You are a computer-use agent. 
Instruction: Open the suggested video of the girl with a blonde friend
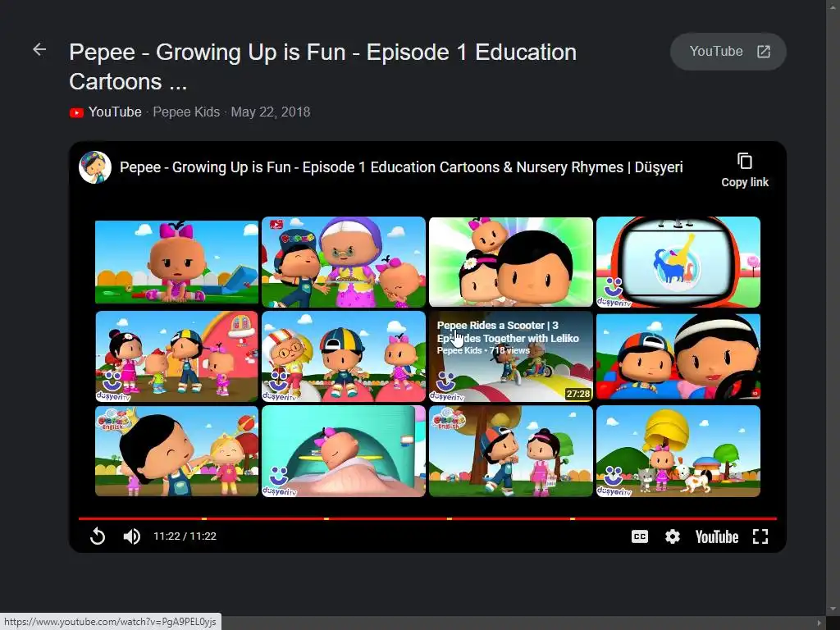click(x=177, y=451)
